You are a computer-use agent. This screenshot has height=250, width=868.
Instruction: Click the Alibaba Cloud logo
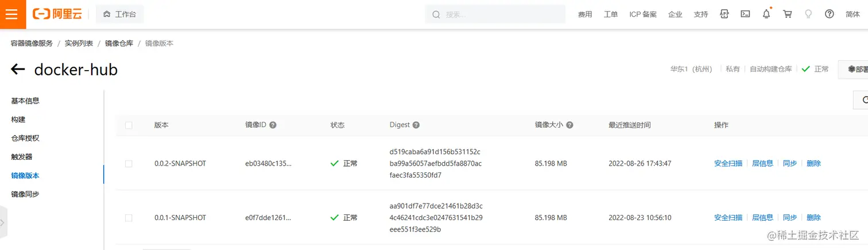tap(57, 14)
